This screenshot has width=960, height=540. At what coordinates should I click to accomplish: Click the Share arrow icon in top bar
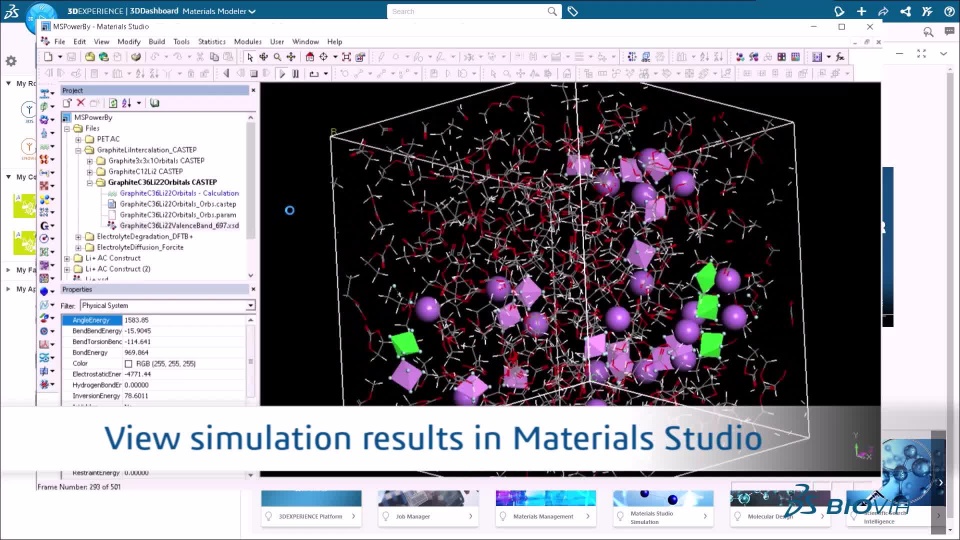tap(883, 11)
